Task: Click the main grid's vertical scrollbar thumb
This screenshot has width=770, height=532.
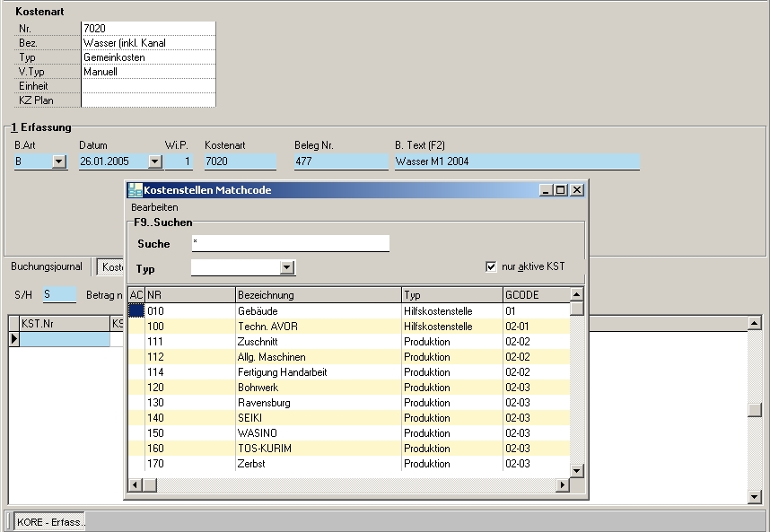Action: tap(755, 410)
